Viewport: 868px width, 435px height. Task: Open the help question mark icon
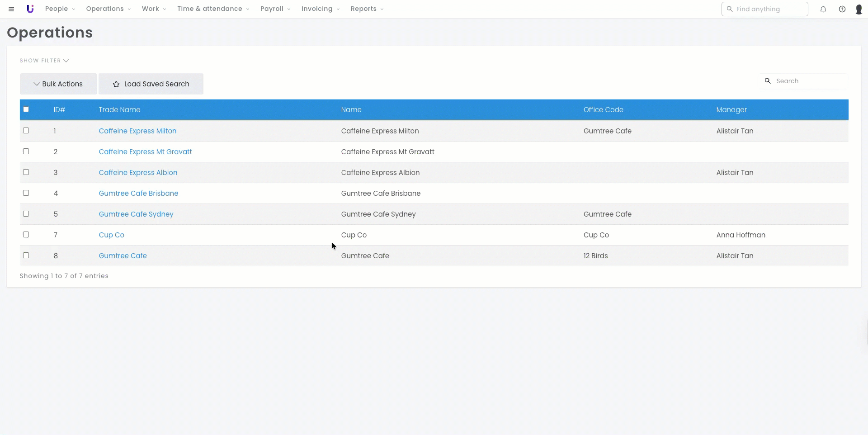[x=842, y=9]
